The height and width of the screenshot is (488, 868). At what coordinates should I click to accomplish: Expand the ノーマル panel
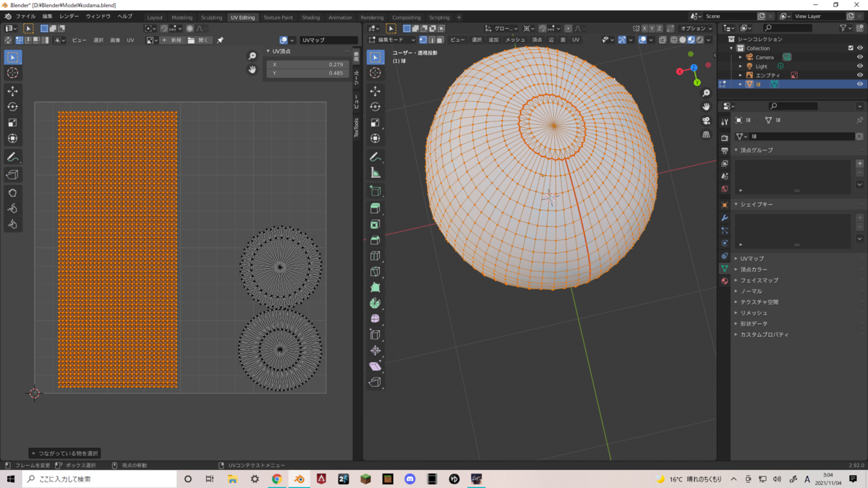[x=751, y=291]
